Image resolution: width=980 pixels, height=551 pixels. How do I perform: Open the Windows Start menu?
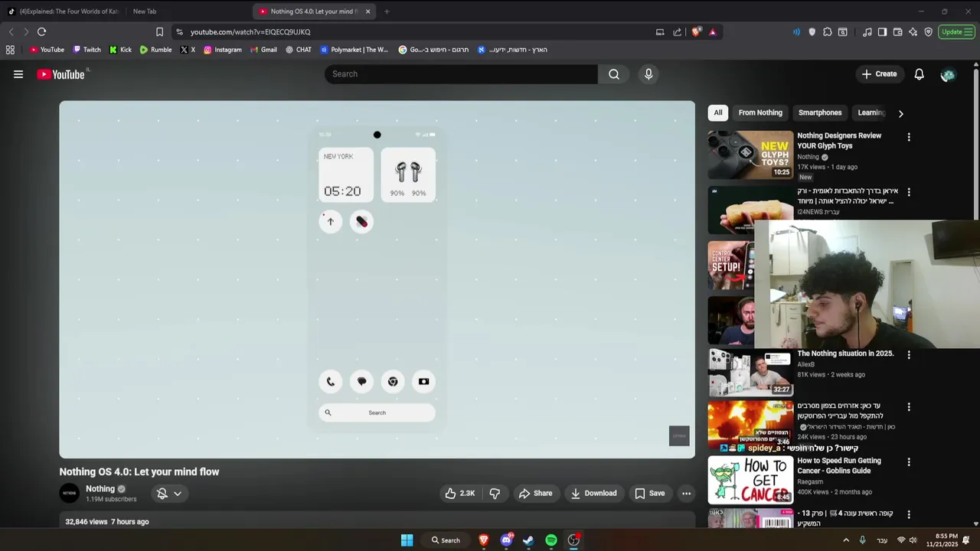click(407, 540)
